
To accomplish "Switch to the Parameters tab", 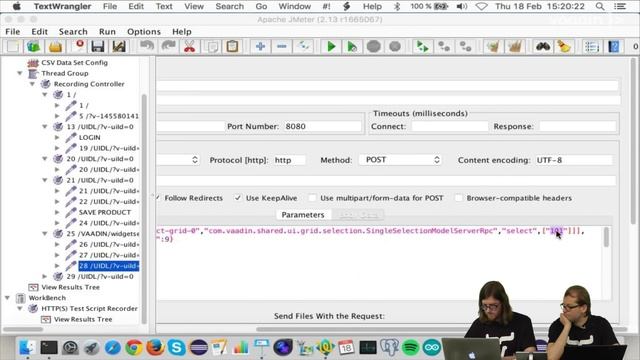I will coord(303,215).
